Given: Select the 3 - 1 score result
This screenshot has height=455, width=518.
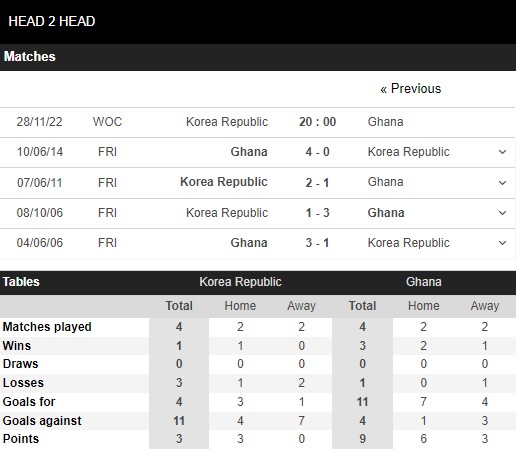Looking at the screenshot, I should (x=317, y=243).
